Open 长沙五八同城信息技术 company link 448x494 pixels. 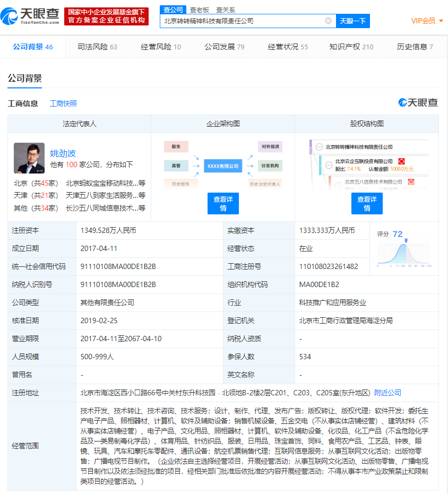pos(105,208)
